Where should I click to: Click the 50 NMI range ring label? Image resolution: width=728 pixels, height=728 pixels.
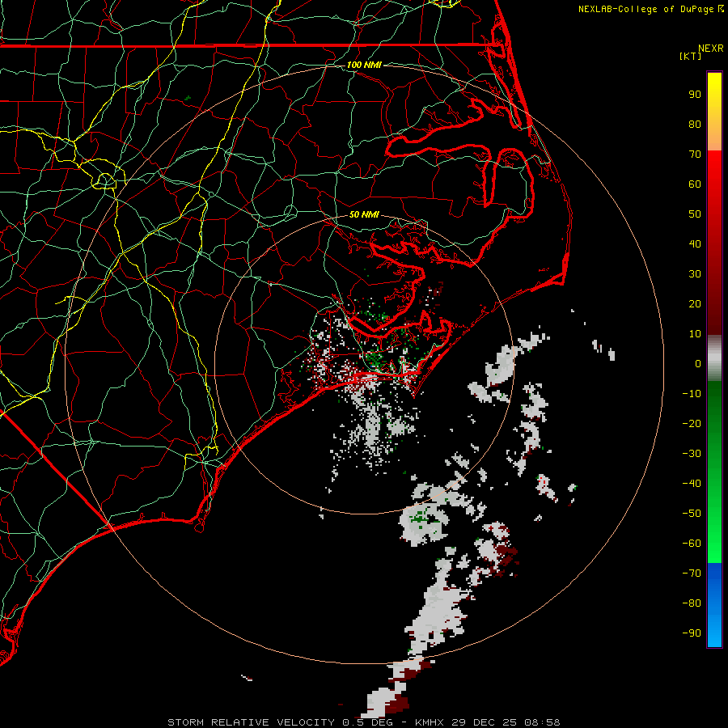click(364, 214)
